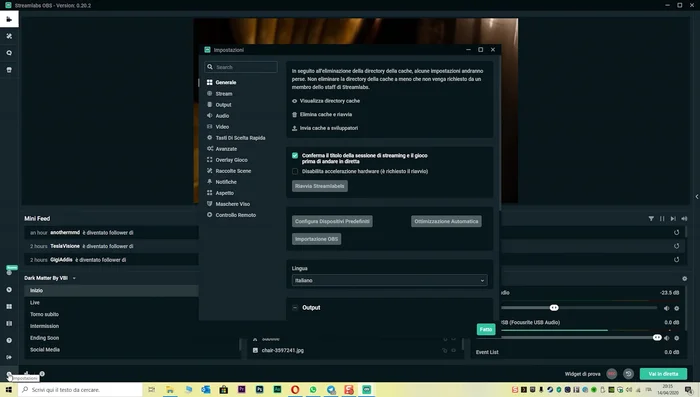Open the Lingua Italiano dropdown
700x397 pixels.
[389, 280]
